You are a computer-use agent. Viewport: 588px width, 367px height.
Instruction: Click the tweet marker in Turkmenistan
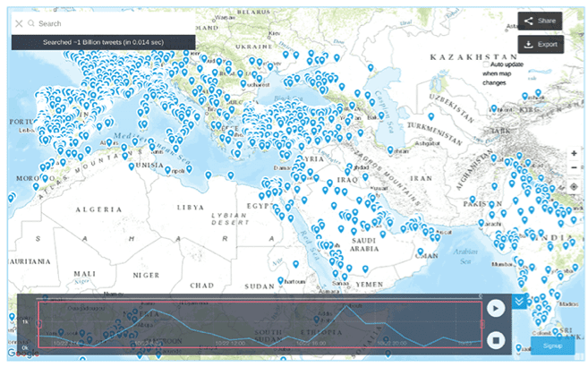[431, 115]
